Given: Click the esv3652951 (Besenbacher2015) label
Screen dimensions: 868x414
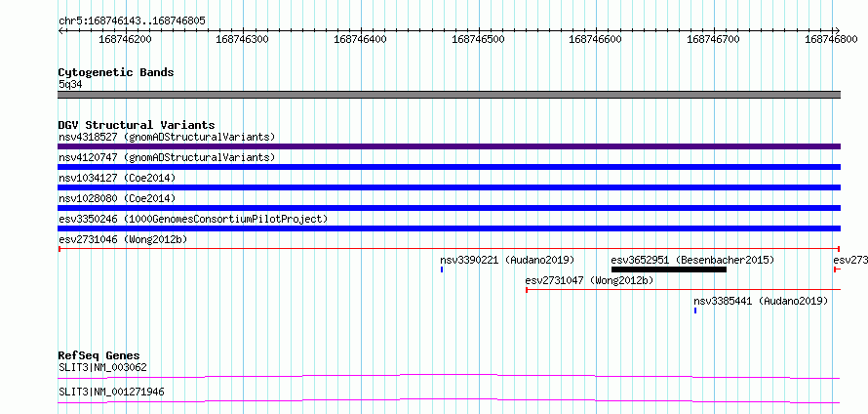Looking at the screenshot, I should [692, 260].
